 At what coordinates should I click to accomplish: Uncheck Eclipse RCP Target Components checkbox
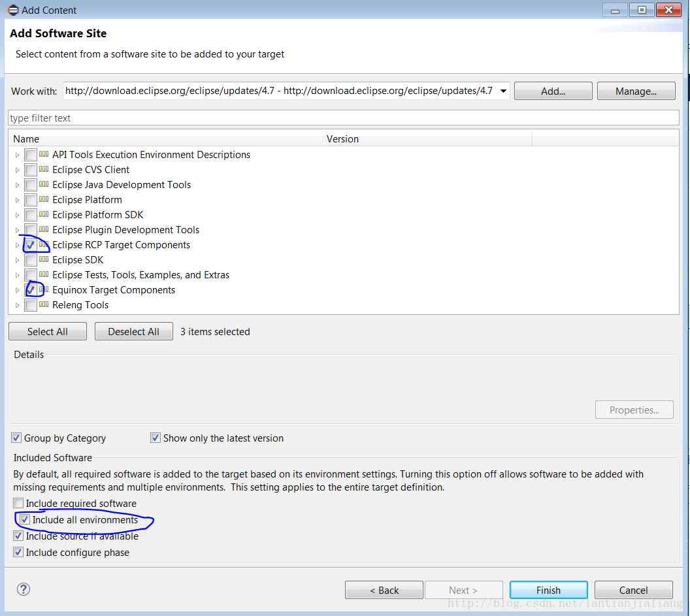click(30, 245)
